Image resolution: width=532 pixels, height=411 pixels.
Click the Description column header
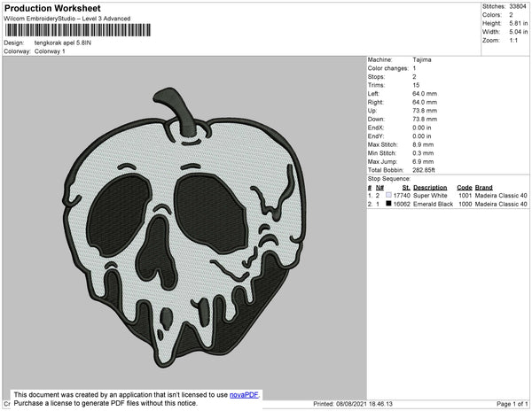[x=430, y=188]
